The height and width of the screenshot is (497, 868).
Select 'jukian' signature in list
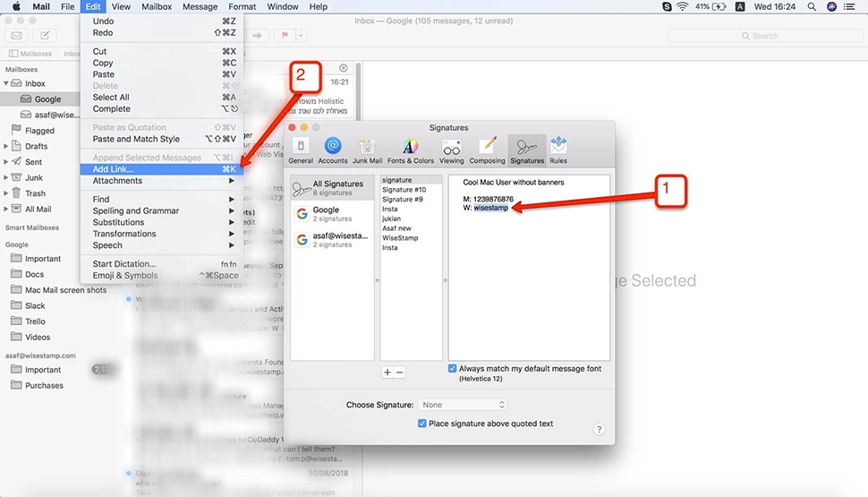(411, 219)
